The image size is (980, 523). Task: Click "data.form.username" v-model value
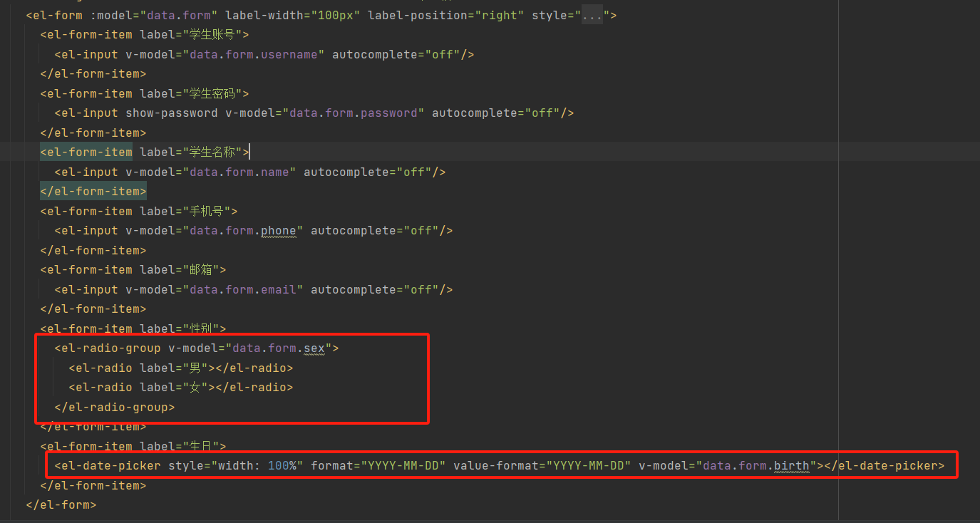click(x=254, y=54)
